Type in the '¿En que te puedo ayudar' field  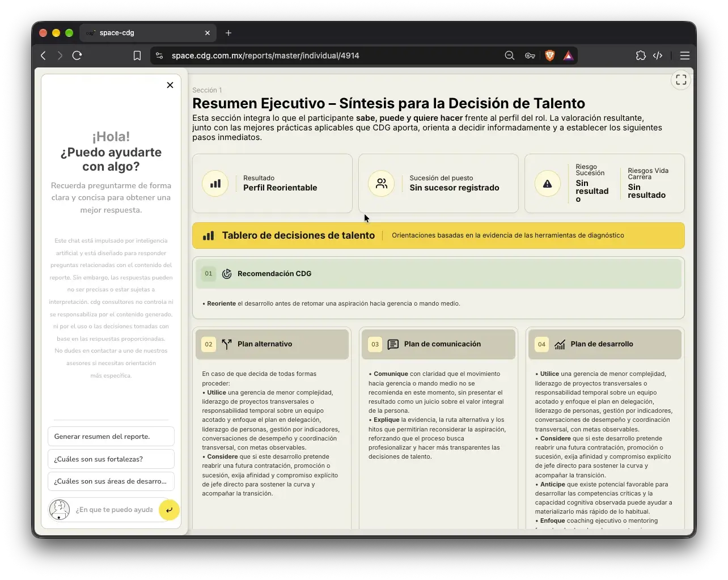pos(115,510)
